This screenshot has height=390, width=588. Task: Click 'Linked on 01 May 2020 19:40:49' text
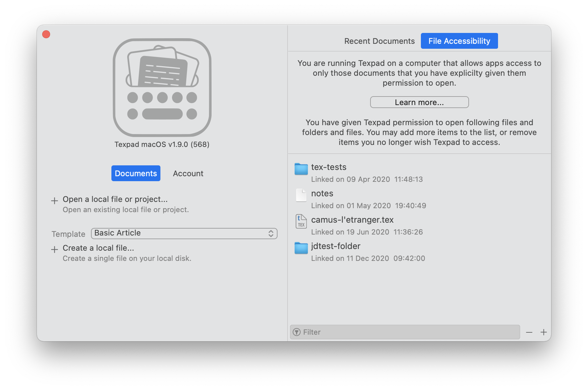[368, 206]
